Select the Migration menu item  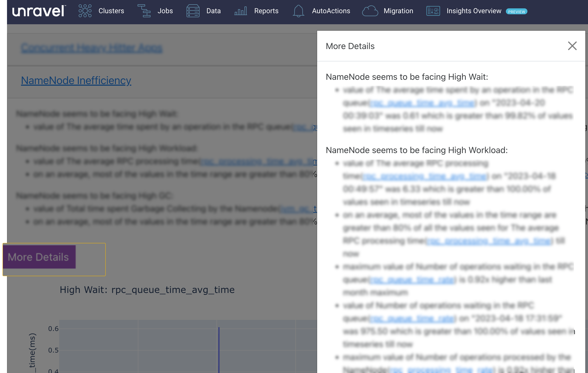[x=398, y=11]
